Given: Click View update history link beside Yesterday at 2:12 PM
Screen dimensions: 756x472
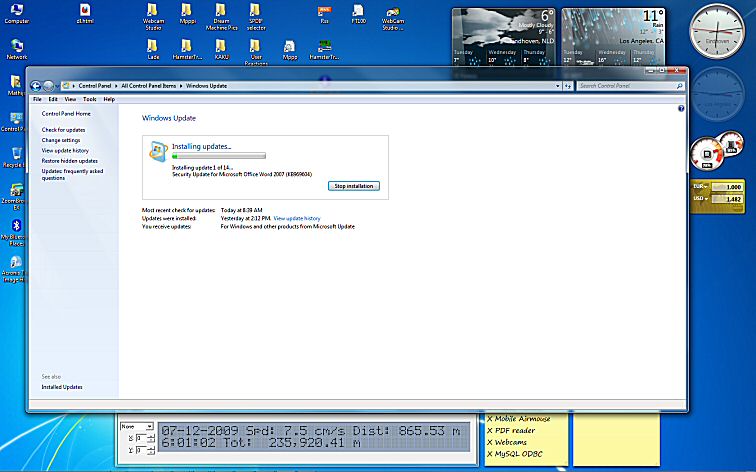Looking at the screenshot, I should click(x=297, y=218).
